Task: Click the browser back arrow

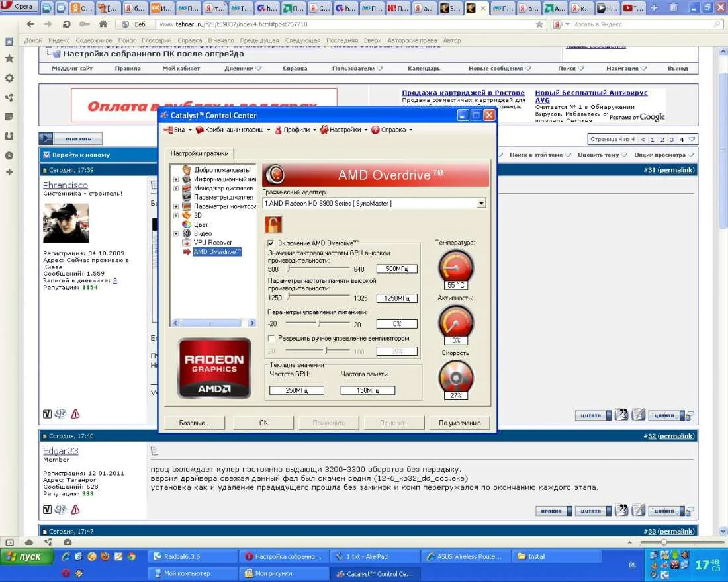Action: [30, 24]
